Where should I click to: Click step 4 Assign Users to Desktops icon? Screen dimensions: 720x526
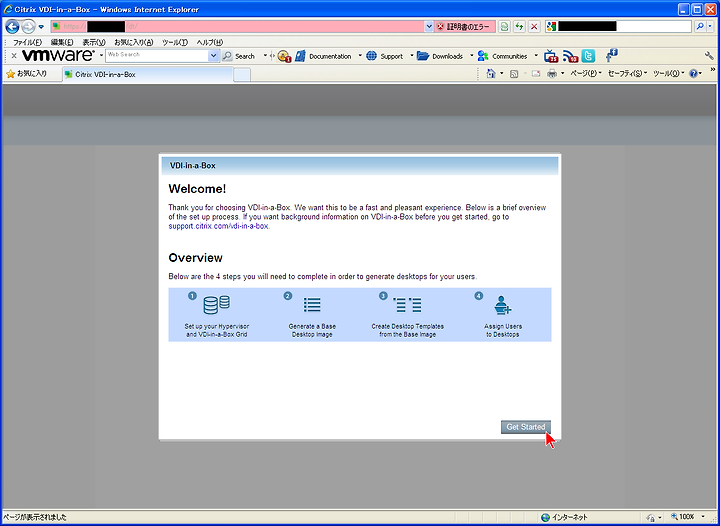tap(503, 305)
